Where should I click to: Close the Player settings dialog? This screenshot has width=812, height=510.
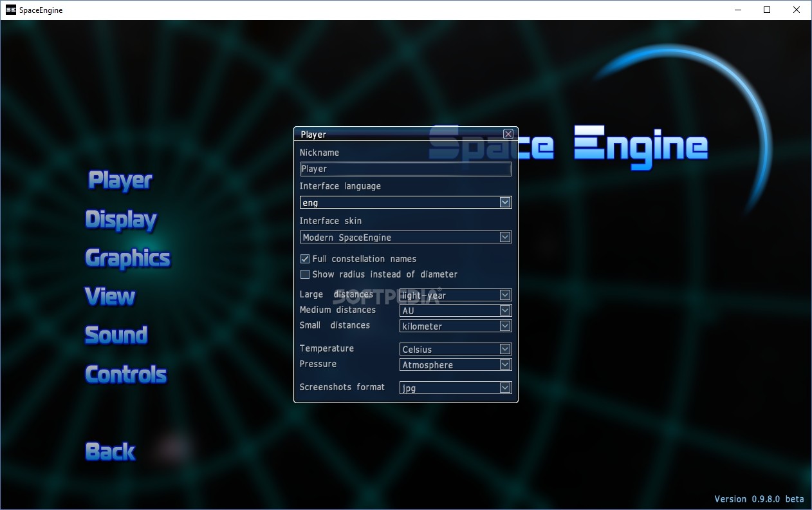[508, 133]
